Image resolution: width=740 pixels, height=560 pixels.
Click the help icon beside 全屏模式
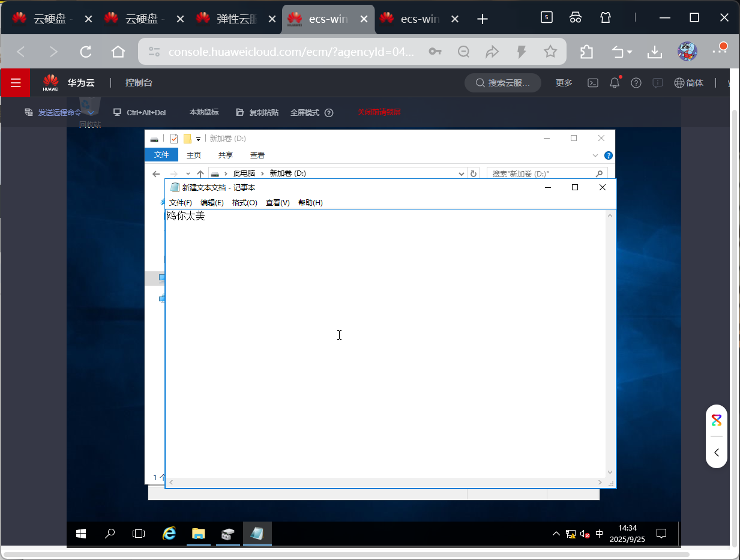pyautogui.click(x=329, y=113)
